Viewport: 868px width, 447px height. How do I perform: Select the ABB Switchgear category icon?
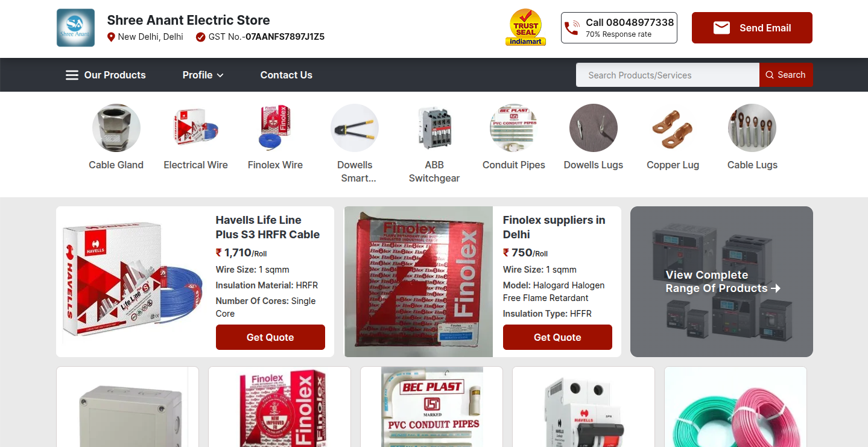click(x=434, y=128)
